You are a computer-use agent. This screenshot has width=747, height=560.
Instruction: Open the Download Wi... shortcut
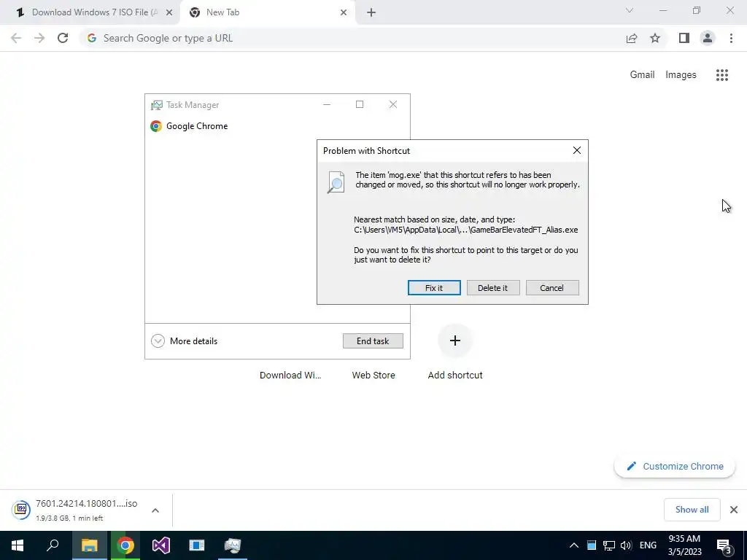tap(290, 376)
